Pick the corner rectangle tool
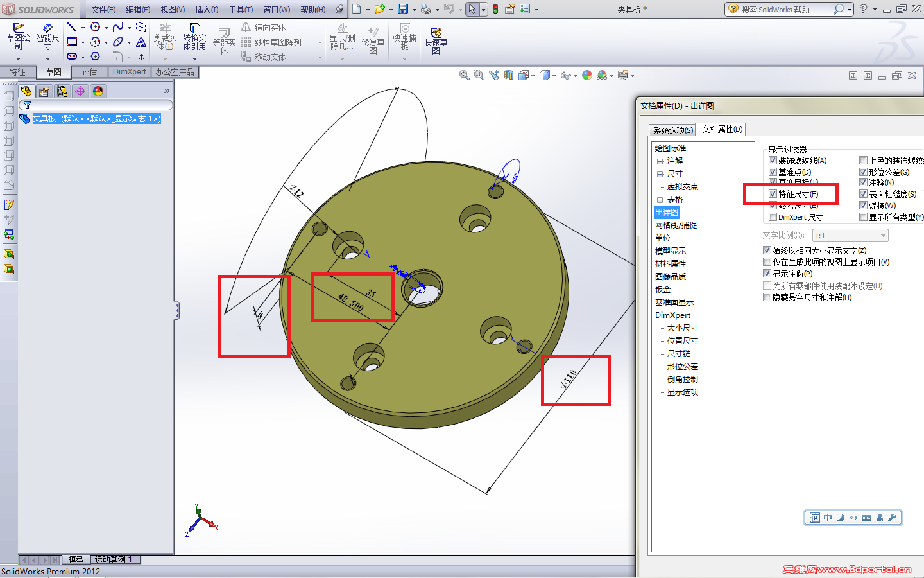Screen dimensions: 924x578 coord(72,42)
